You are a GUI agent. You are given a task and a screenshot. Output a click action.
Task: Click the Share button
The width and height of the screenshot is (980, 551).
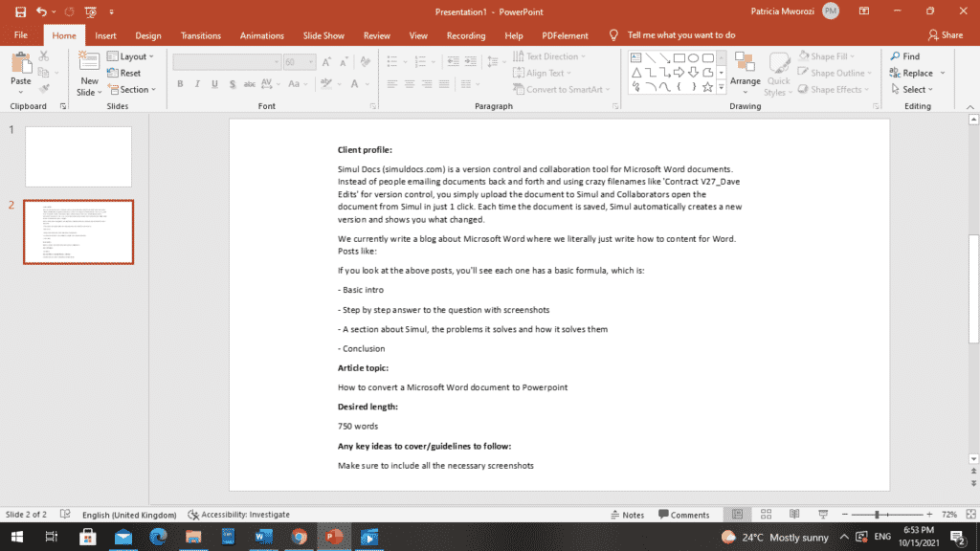click(946, 35)
